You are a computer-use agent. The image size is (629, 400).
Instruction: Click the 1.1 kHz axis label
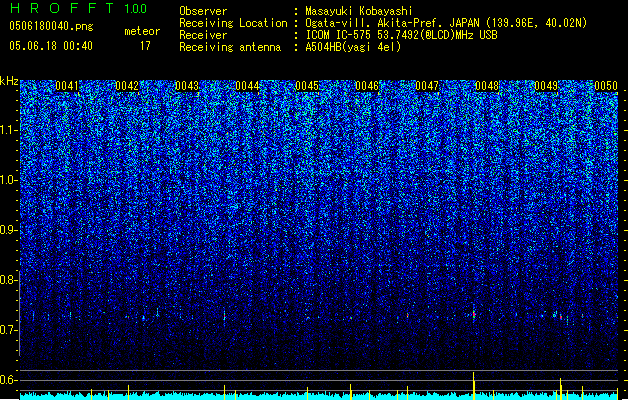point(8,130)
